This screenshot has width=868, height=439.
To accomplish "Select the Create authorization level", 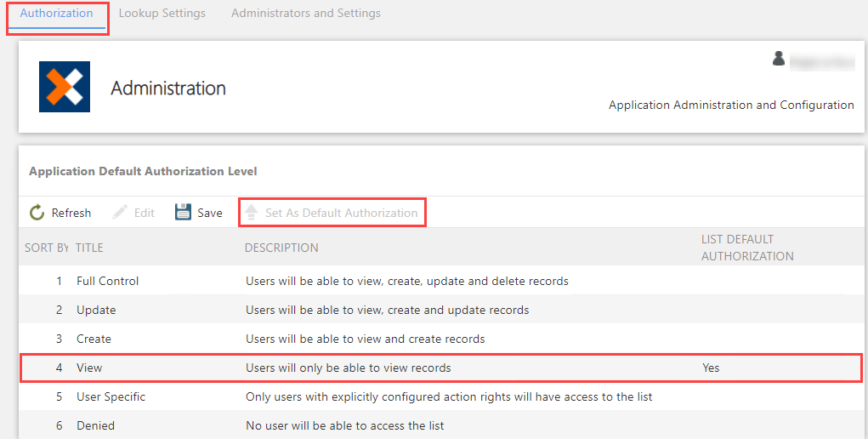I will pyautogui.click(x=94, y=339).
